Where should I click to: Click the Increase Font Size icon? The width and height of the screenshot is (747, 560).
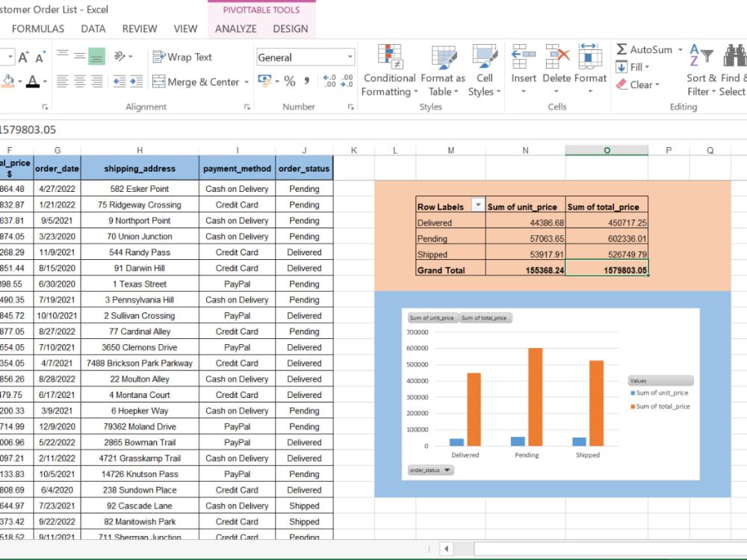[x=23, y=57]
